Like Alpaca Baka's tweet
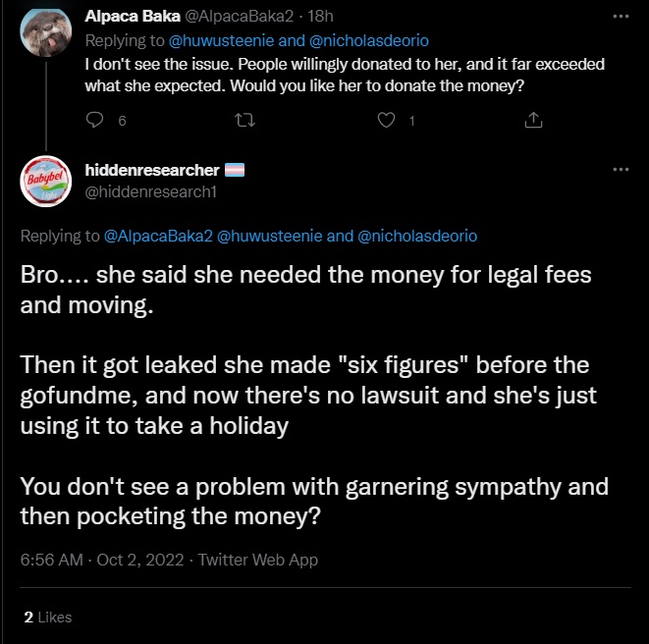 tap(387, 121)
